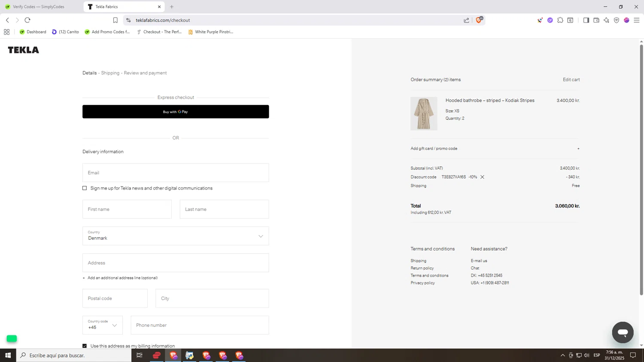Click the Details checkout step
This screenshot has width=644, height=362.
[x=89, y=73]
